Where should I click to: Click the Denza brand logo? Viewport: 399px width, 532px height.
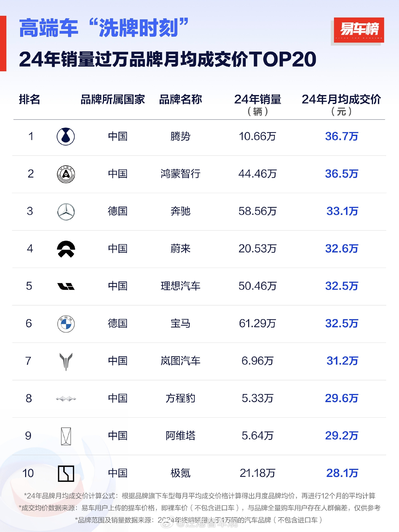point(66,136)
